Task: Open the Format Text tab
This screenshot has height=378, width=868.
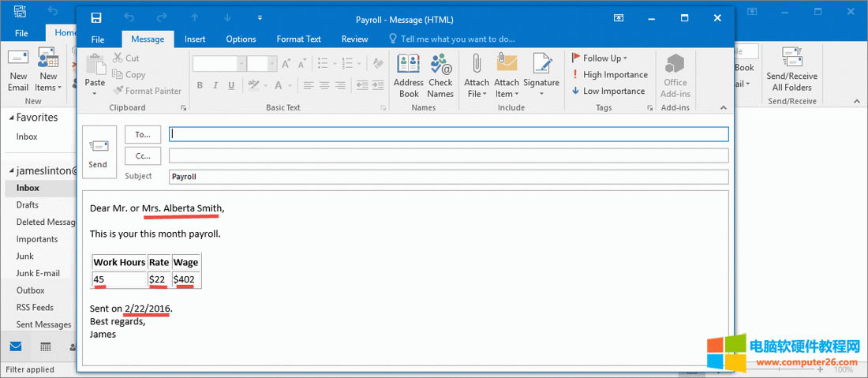Action: pos(298,39)
